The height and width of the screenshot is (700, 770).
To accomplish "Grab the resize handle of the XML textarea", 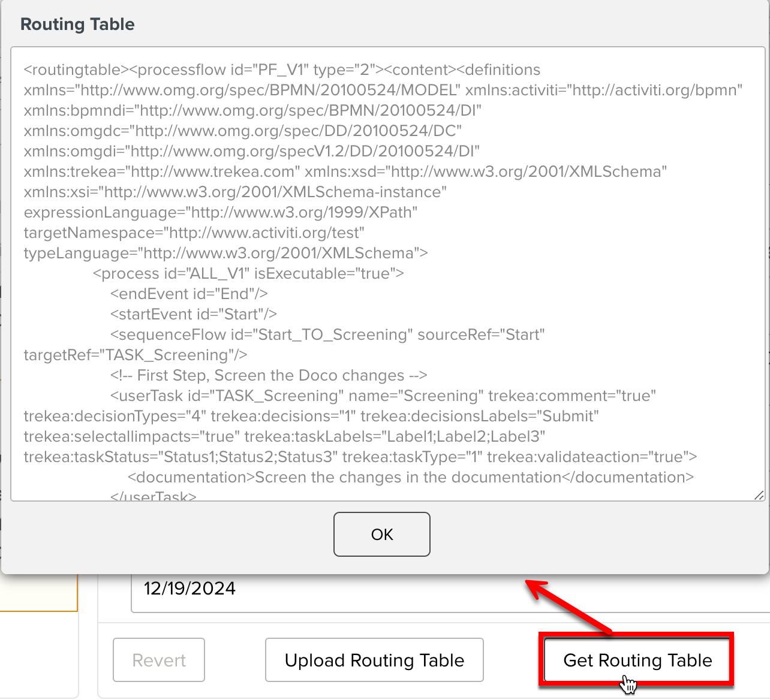I will point(759,495).
